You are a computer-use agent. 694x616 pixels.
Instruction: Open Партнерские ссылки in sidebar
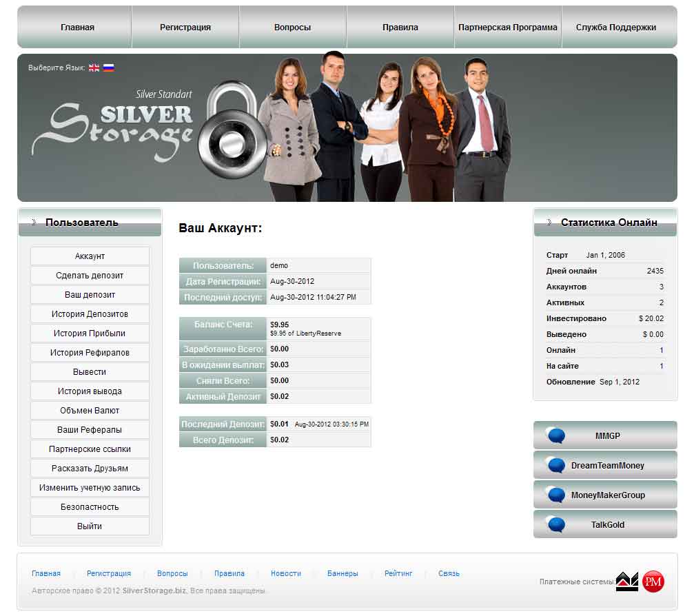[x=90, y=449]
